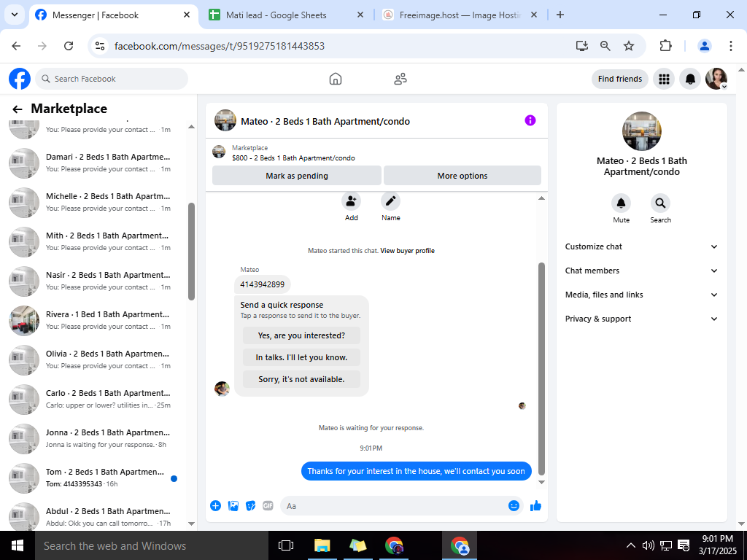Viewport: 747px width, 560px height.
Task: Switch to Mati lead Google Sheets tab
Action: point(286,15)
